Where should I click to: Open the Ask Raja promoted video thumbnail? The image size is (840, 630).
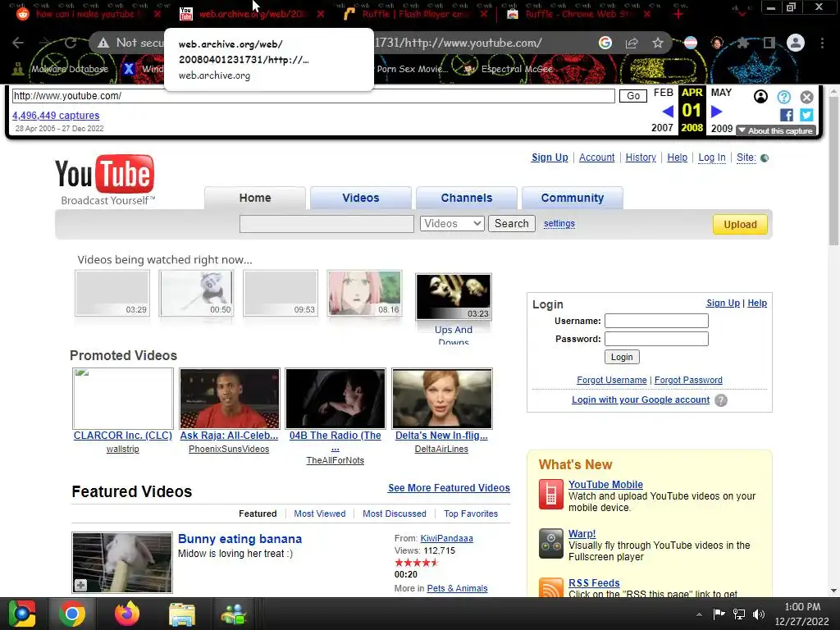pyautogui.click(x=230, y=398)
